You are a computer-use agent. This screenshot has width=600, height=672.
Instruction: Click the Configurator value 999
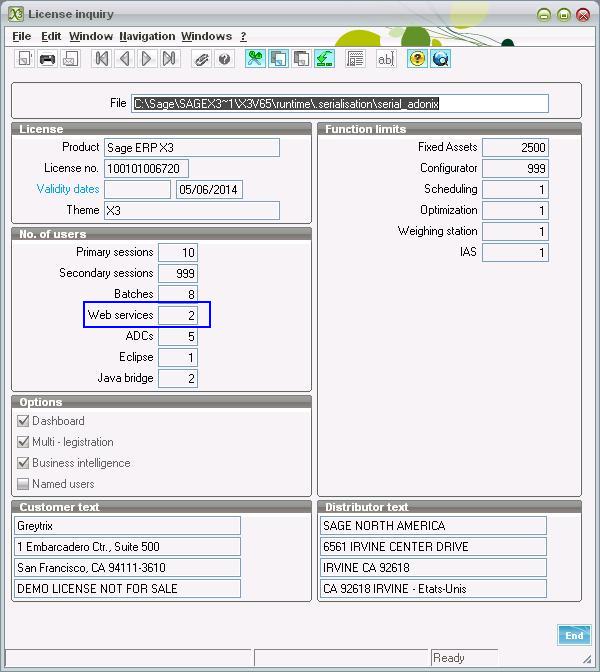pos(515,168)
